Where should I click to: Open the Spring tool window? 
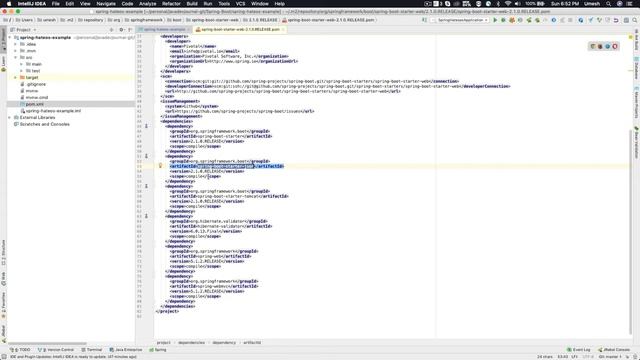158,350
